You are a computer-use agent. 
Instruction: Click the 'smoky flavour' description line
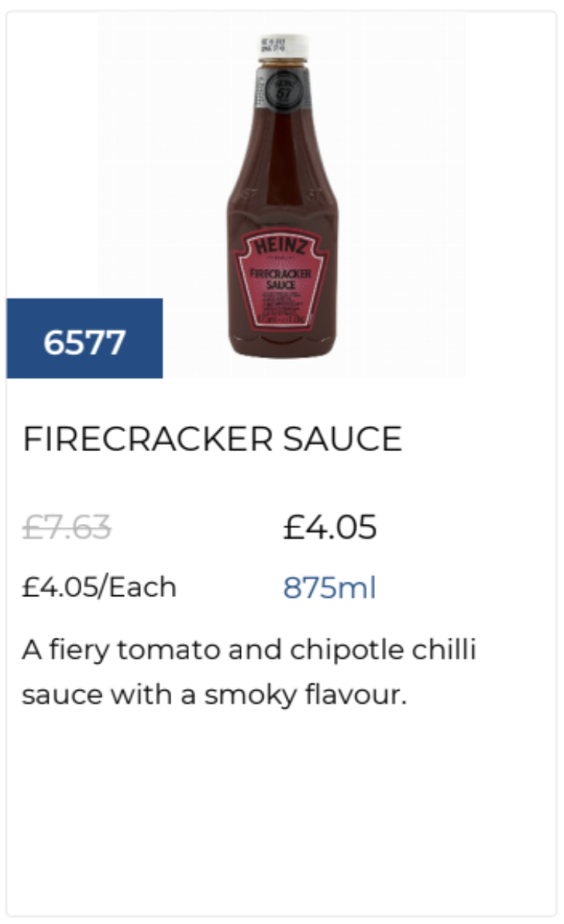point(215,695)
